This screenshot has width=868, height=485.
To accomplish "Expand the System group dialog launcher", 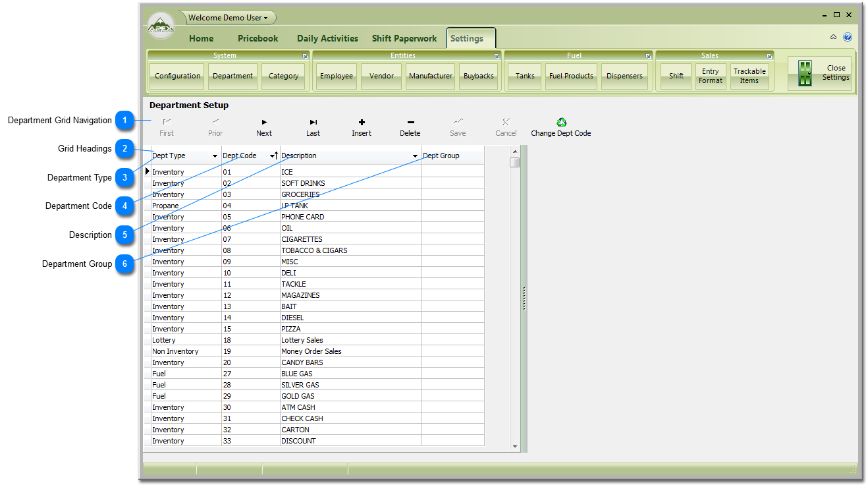I will pyautogui.click(x=305, y=56).
